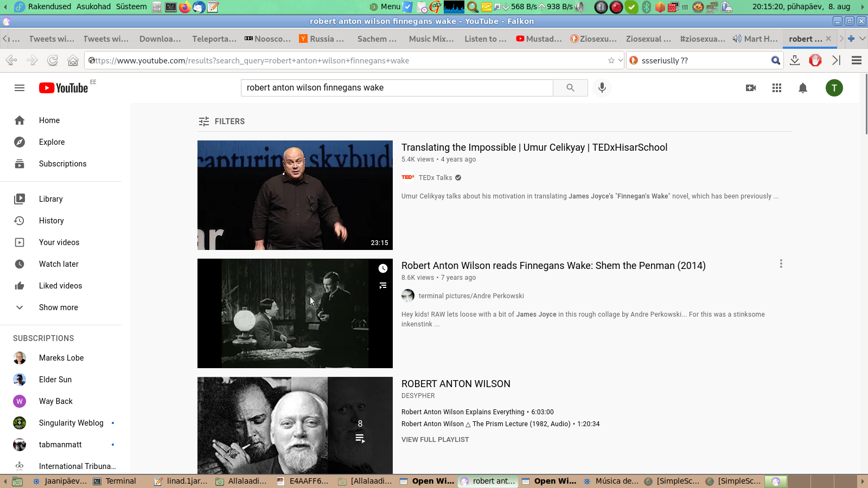This screenshot has width=868, height=488.
Task: Open the tab list dropdown arrow
Action: pos(862,38)
